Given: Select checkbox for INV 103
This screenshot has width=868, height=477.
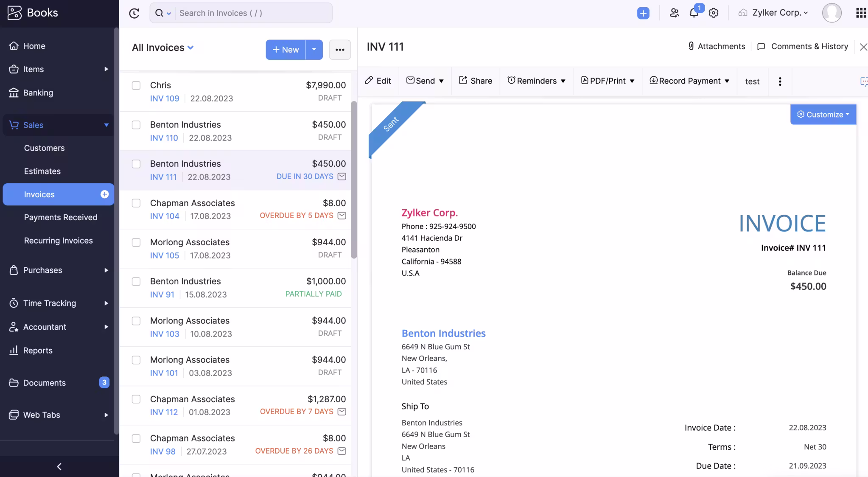Looking at the screenshot, I should (136, 321).
